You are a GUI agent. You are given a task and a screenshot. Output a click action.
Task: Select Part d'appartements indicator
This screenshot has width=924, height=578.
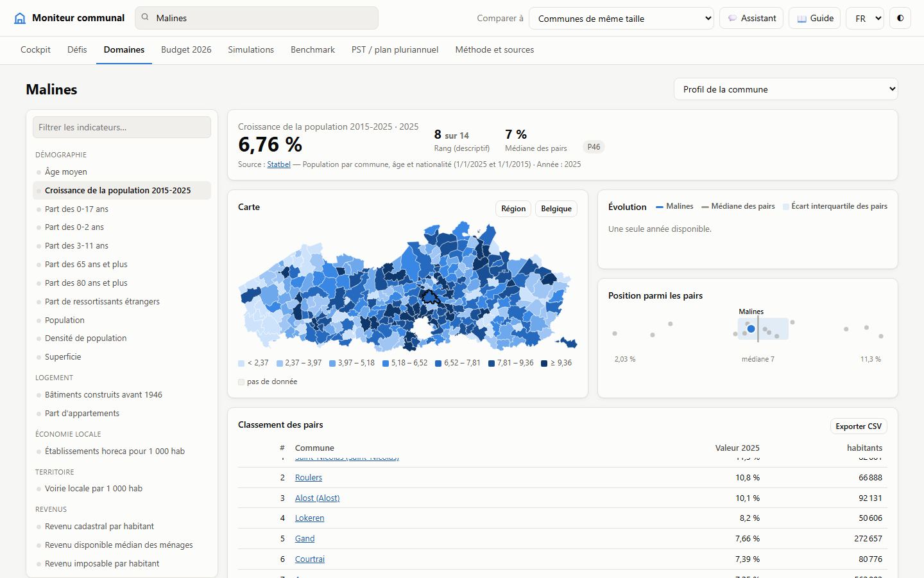coord(122,413)
